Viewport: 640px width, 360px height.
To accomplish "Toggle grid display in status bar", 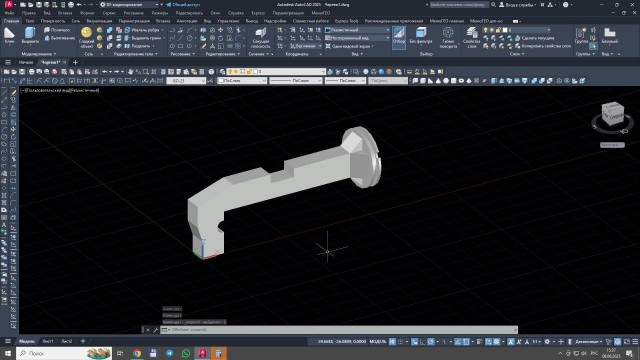I will pos(392,342).
